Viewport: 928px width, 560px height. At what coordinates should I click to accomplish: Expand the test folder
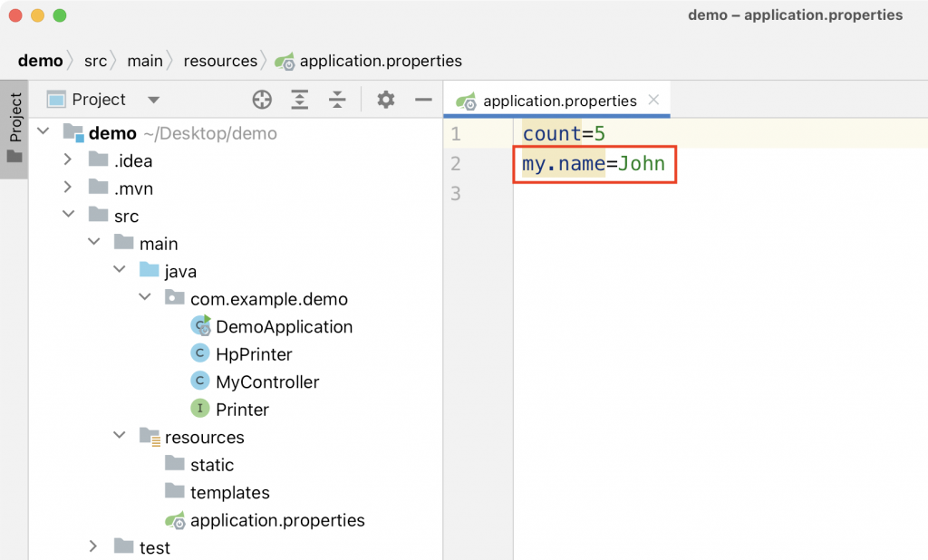(x=93, y=546)
